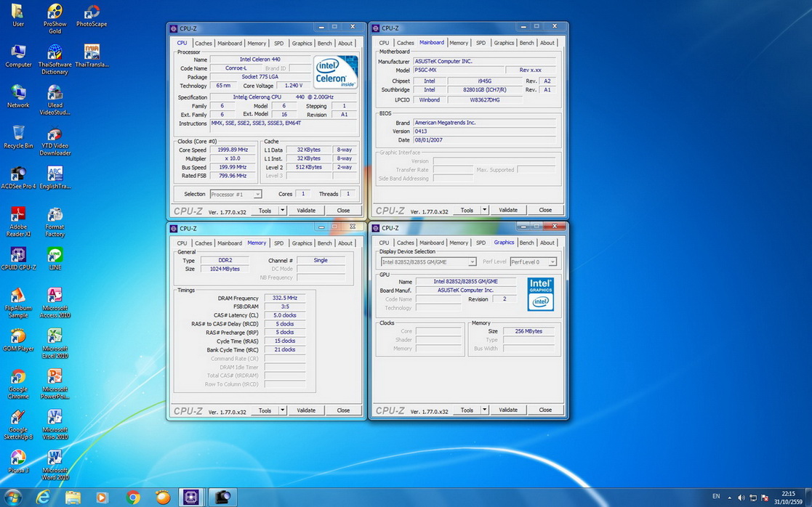
Task: Click the ACDSee Pro 4 desktop icon
Action: 19,177
